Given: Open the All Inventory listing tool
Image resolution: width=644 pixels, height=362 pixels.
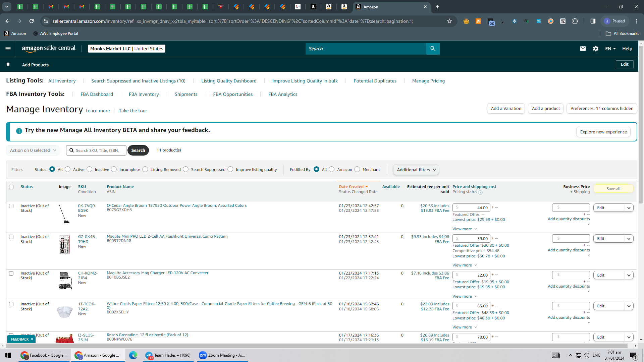Looking at the screenshot, I should click(62, 81).
